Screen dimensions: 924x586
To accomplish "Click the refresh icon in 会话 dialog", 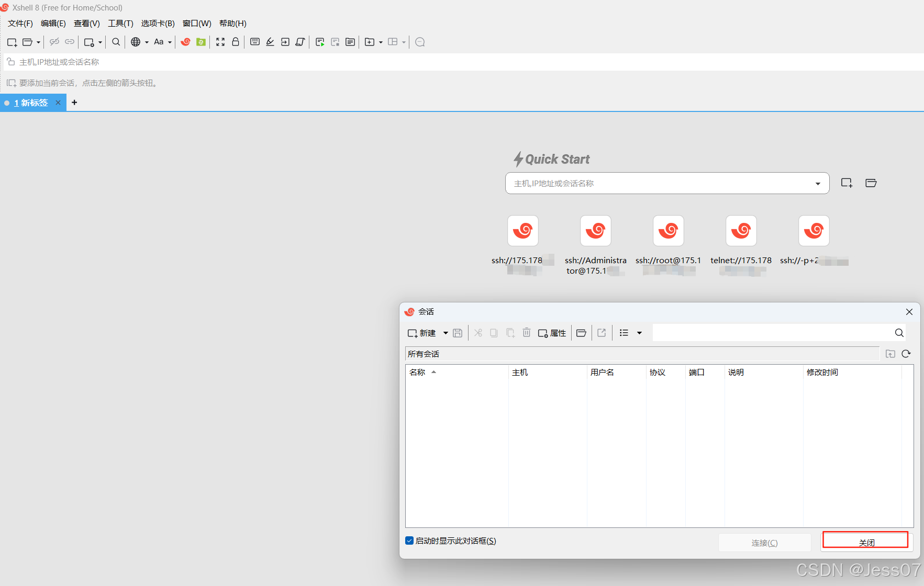I will tap(906, 354).
